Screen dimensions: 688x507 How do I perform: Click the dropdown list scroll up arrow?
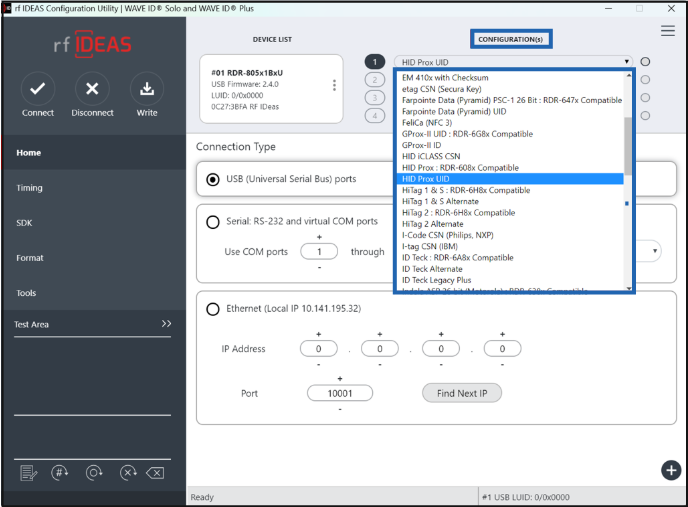[x=628, y=76]
